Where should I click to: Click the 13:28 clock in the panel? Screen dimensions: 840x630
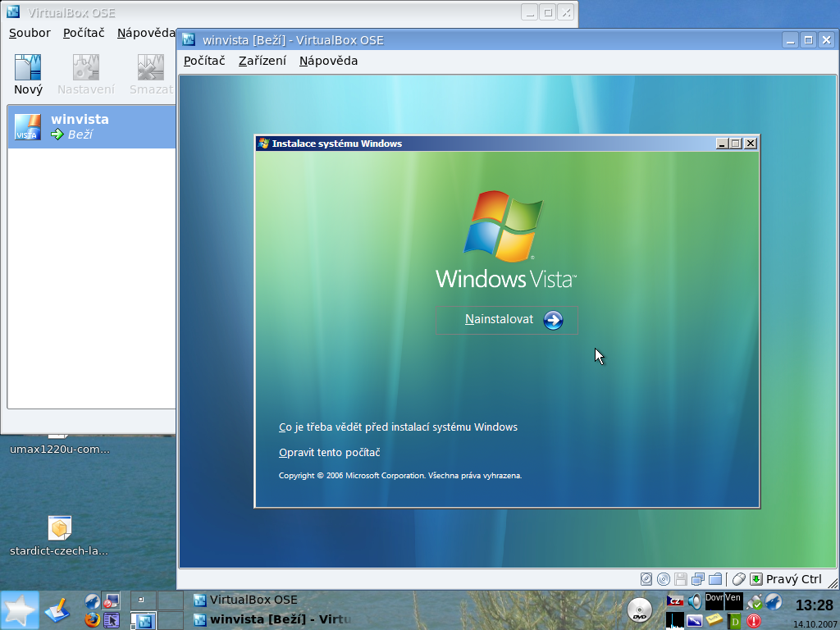click(x=814, y=605)
